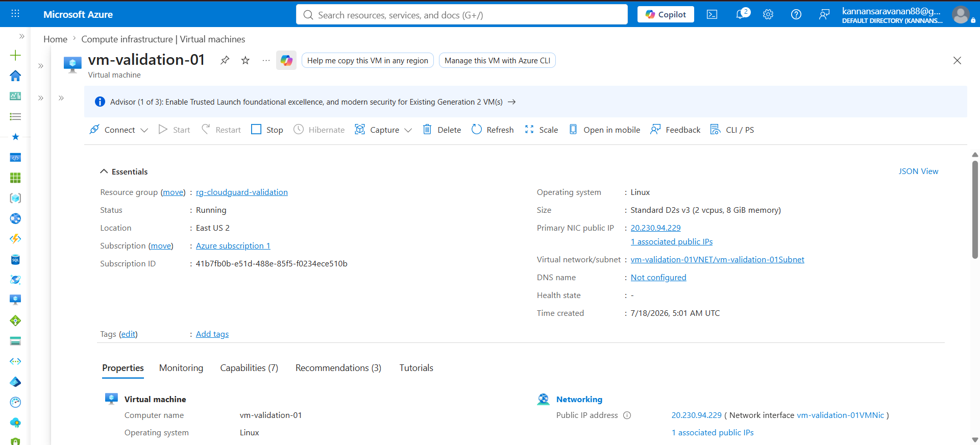
Task: Open more options ellipsis beside VM title
Action: 266,60
